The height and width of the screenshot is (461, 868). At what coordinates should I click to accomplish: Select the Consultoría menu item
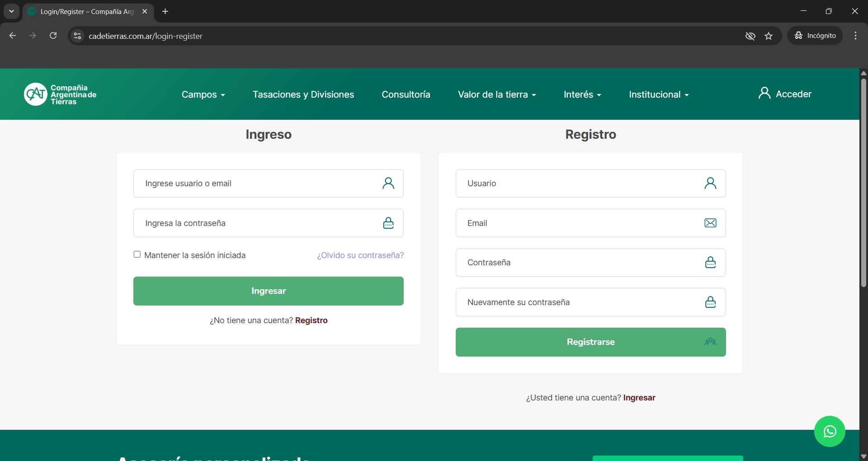click(x=406, y=94)
